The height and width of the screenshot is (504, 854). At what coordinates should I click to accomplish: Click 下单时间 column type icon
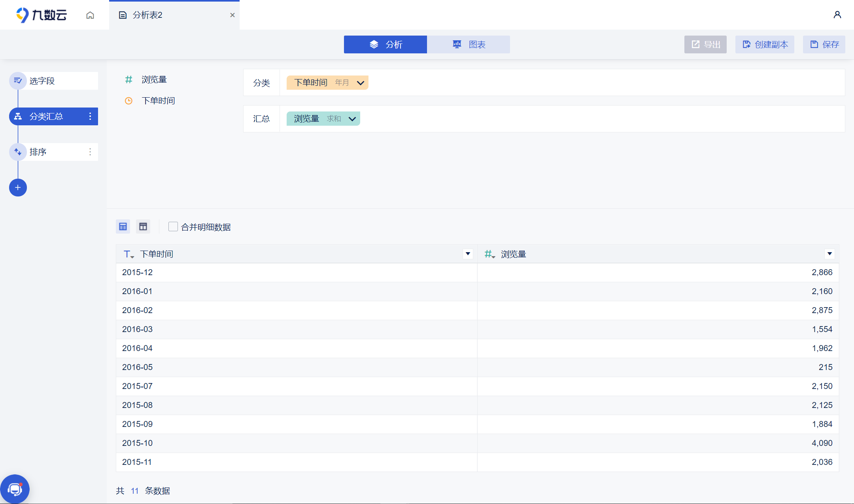click(128, 254)
